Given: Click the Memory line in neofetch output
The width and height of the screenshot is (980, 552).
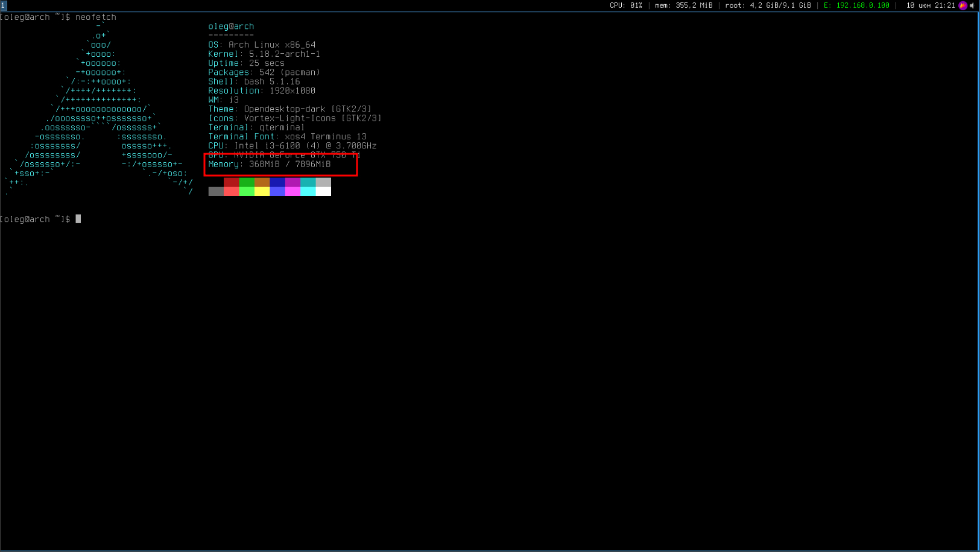Looking at the screenshot, I should 270,164.
